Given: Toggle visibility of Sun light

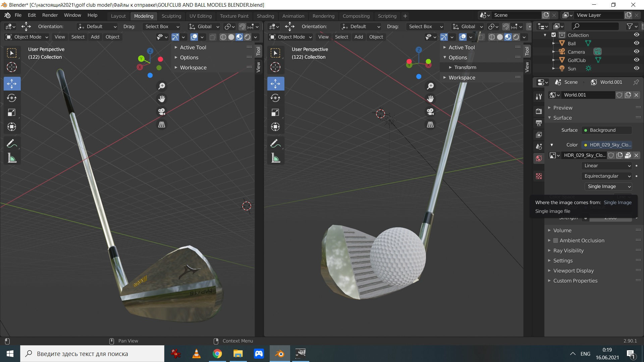Looking at the screenshot, I should point(636,68).
